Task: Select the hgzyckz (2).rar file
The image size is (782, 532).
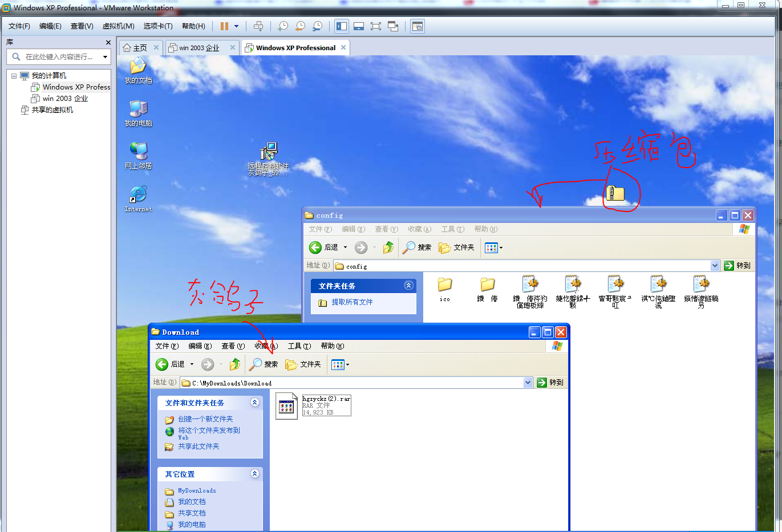Action: 313,405
